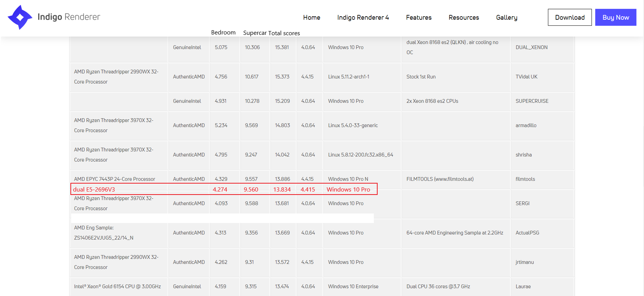Open the Resources menu item

pyautogui.click(x=464, y=17)
